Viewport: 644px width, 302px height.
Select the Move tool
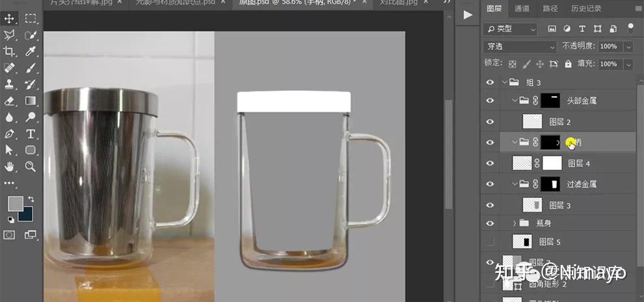(9, 18)
